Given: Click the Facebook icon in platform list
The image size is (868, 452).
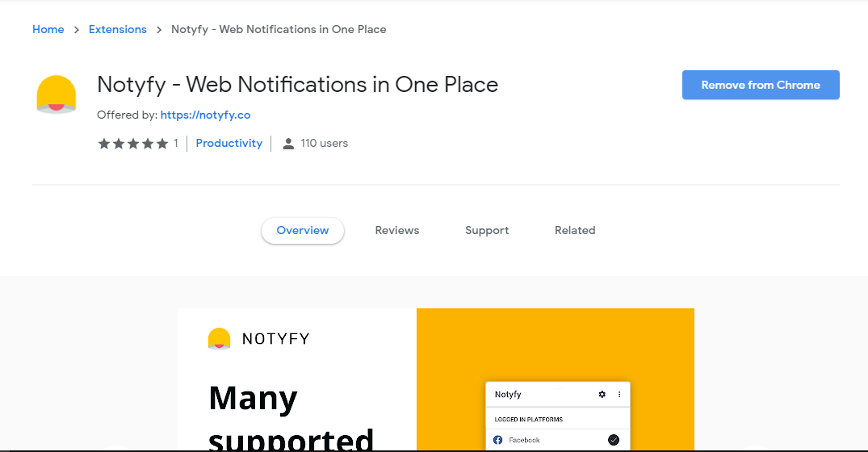Looking at the screenshot, I should [x=497, y=440].
